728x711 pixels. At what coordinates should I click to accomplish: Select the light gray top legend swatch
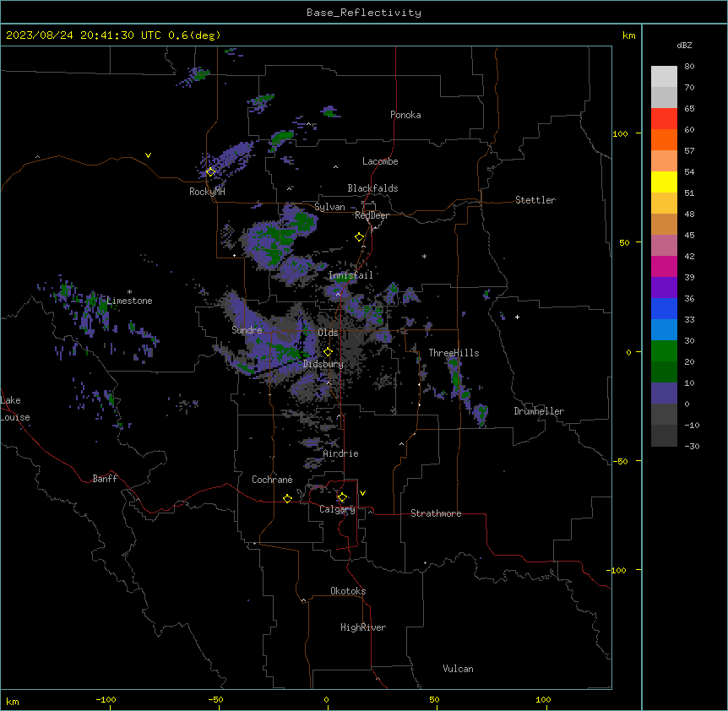click(x=664, y=76)
